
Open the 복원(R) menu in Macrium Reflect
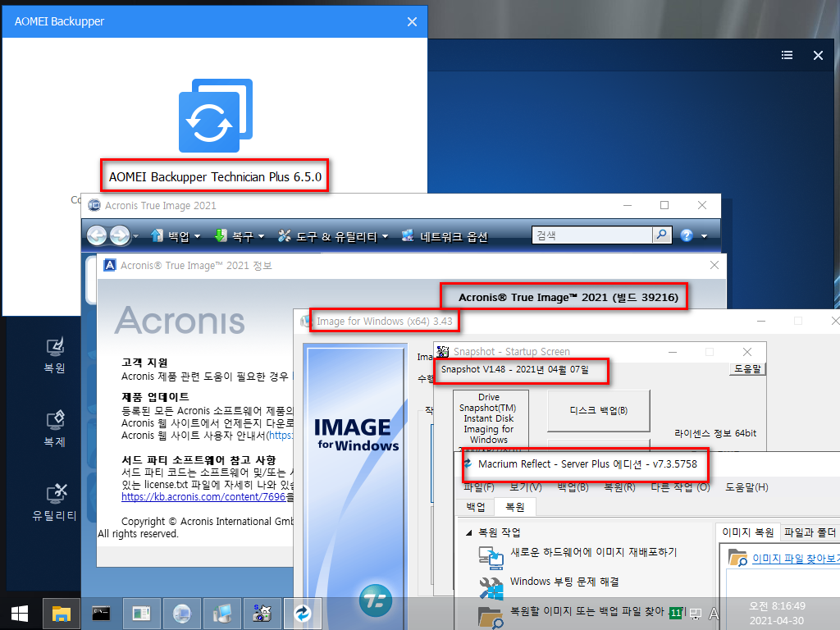click(619, 487)
